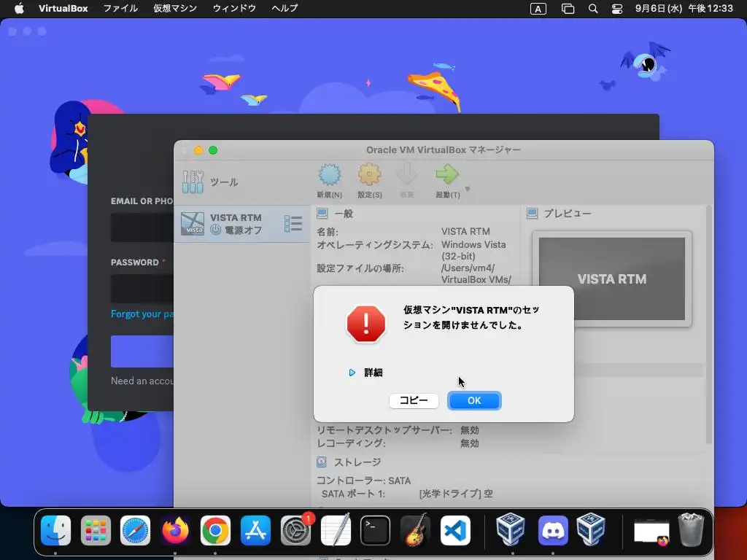Launch GarageBand from the Dock
The image size is (747, 560).
pos(415,529)
